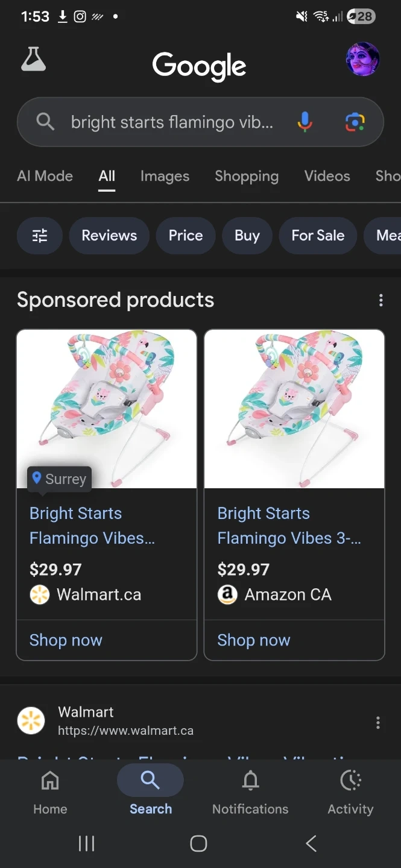
Task: Tap Shop now under Walmart.ca listing
Action: click(66, 640)
